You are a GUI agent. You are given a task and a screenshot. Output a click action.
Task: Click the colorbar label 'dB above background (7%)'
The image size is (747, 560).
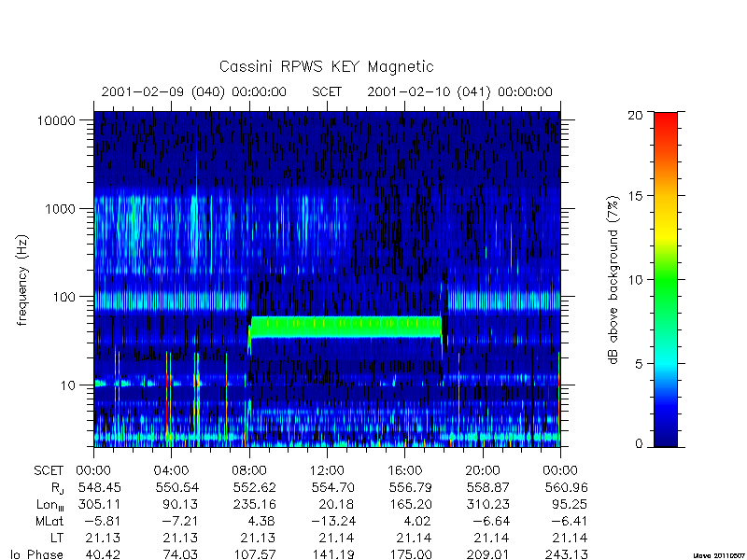click(613, 280)
